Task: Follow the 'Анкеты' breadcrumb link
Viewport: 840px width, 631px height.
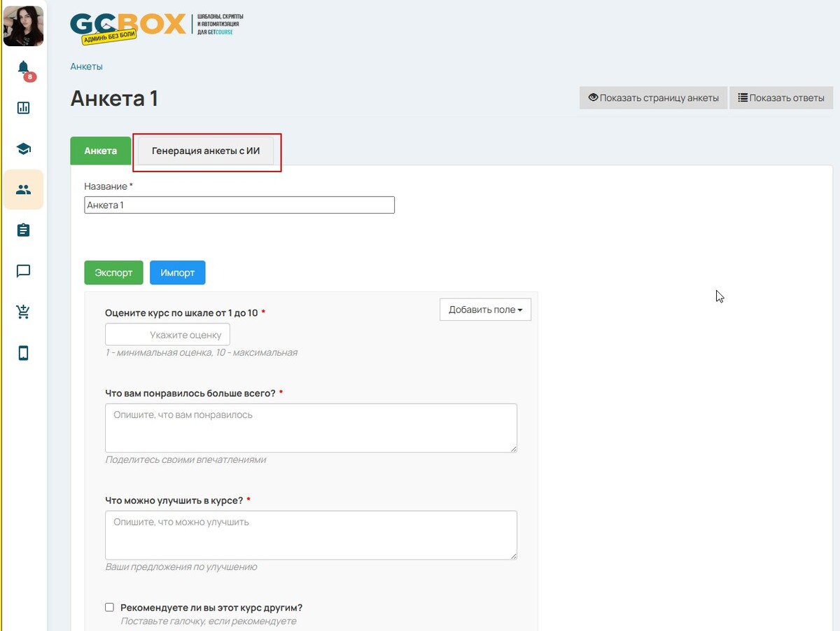Action: pos(86,67)
